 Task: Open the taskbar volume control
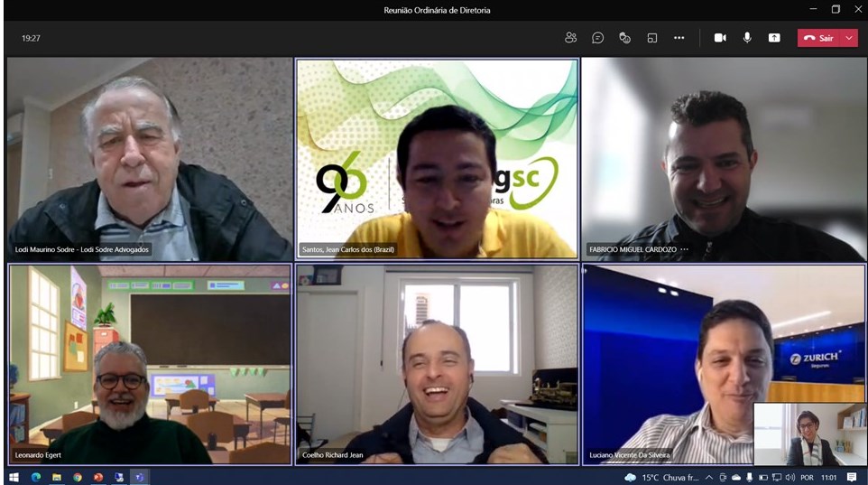(x=790, y=477)
